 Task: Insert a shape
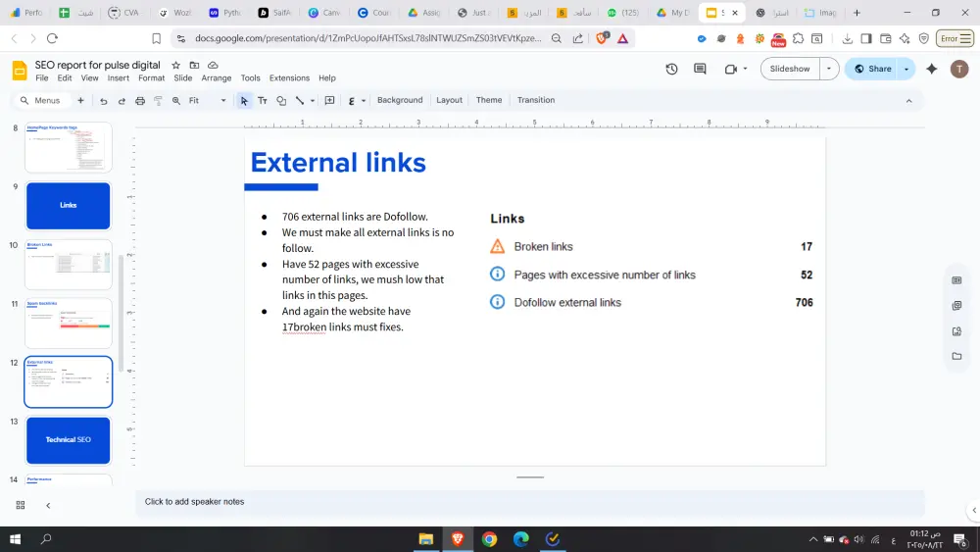281,101
